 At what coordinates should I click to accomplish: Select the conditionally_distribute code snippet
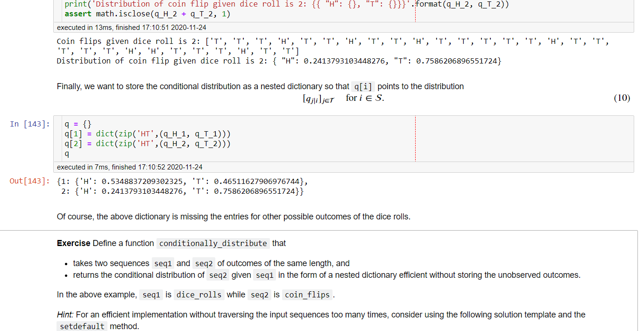tap(212, 243)
